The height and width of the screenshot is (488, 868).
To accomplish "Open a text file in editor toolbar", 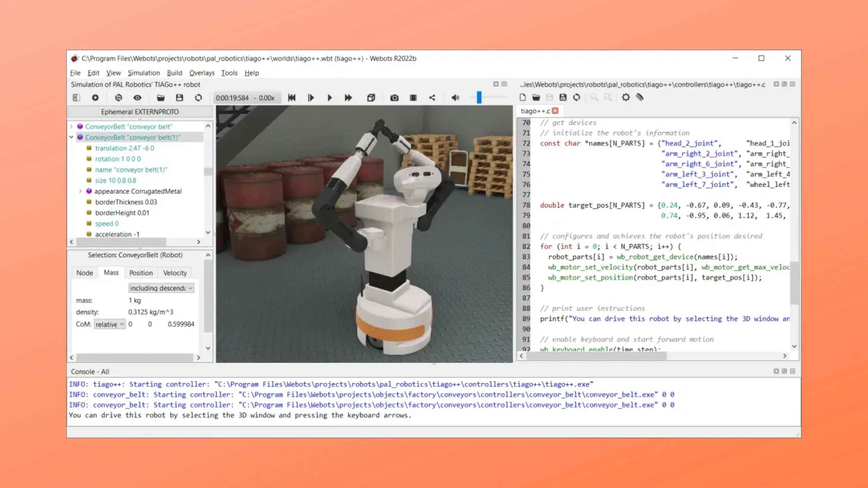I will [536, 97].
